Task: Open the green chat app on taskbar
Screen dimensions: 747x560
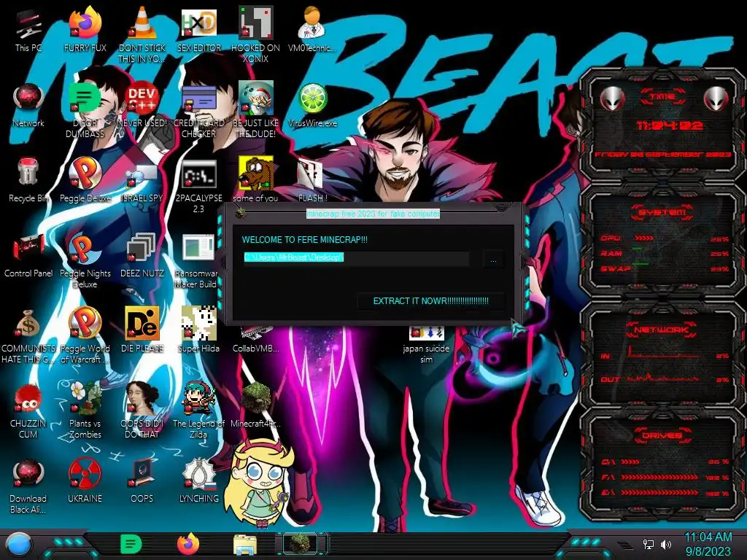Action: tap(131, 544)
